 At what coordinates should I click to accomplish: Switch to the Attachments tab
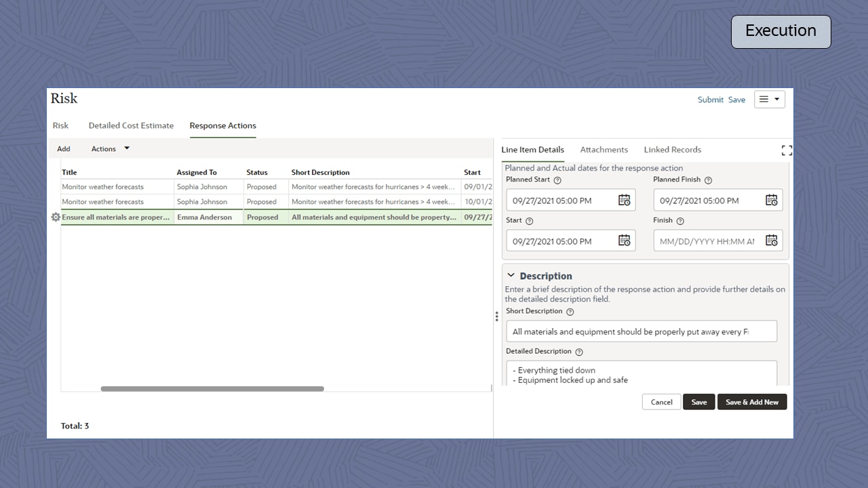(x=604, y=150)
